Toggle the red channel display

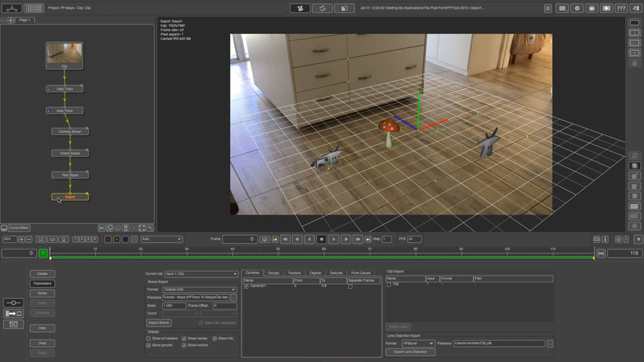108,239
